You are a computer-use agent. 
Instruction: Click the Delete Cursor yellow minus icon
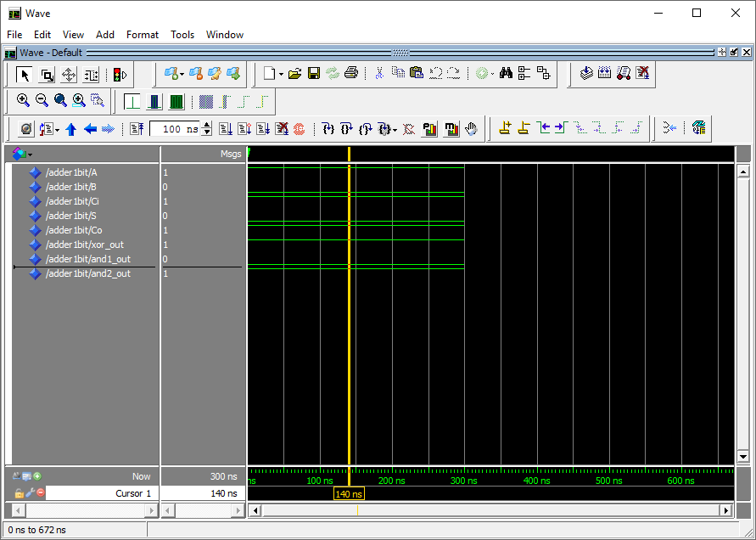(x=524, y=128)
